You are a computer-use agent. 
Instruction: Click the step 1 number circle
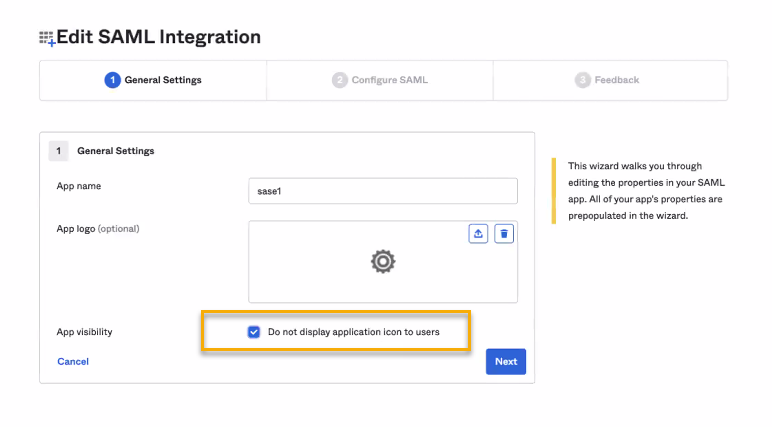pos(112,80)
